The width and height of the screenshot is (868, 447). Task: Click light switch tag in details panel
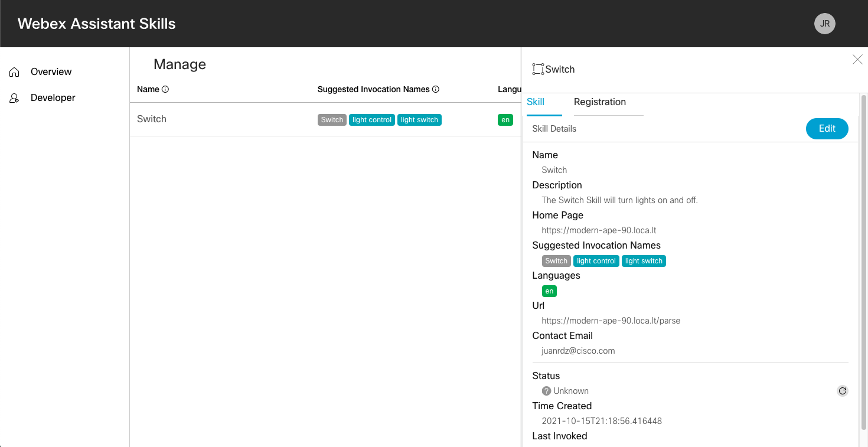(x=644, y=261)
